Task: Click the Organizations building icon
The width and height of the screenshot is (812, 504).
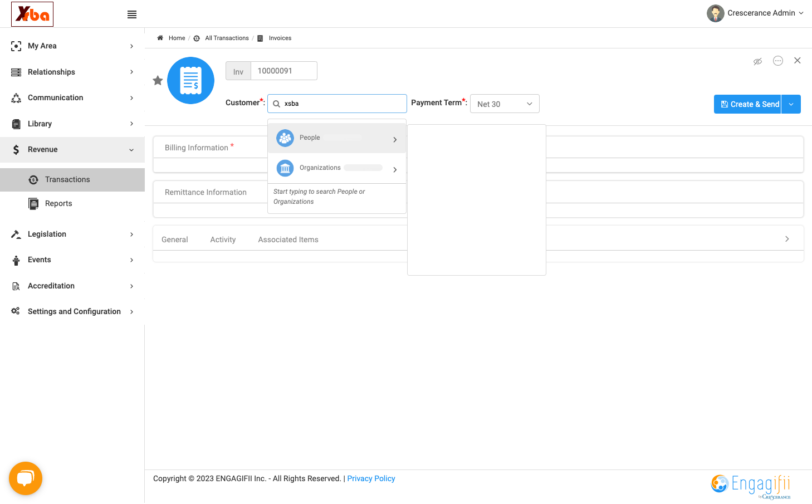Action: point(285,168)
